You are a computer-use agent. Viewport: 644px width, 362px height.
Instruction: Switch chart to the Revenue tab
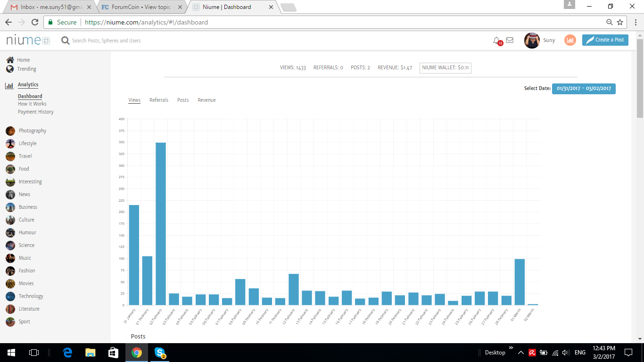pos(206,100)
